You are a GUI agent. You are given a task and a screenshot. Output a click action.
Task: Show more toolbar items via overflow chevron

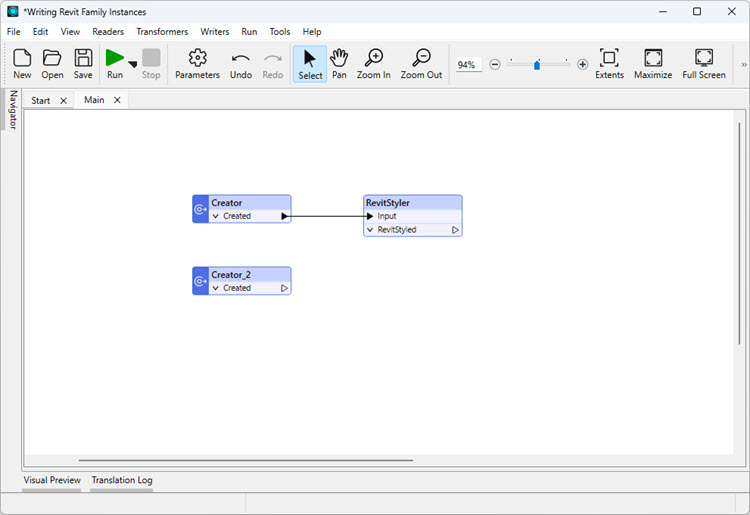click(x=744, y=65)
